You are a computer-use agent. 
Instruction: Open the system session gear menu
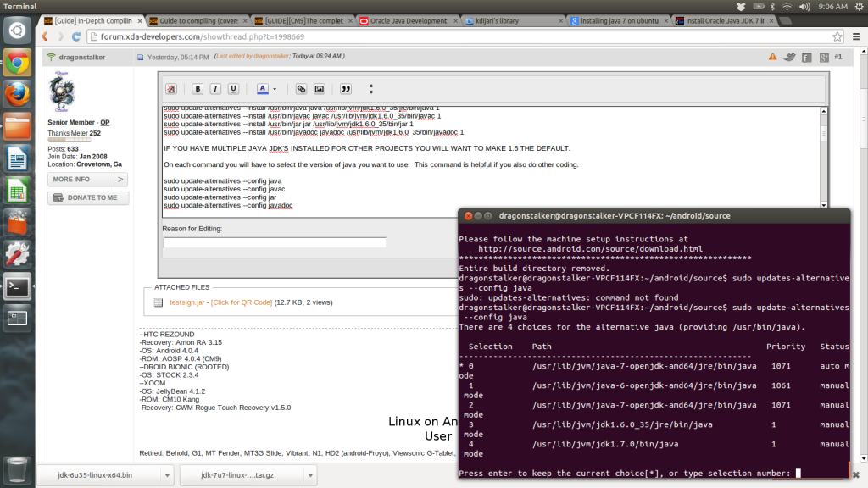(x=860, y=7)
